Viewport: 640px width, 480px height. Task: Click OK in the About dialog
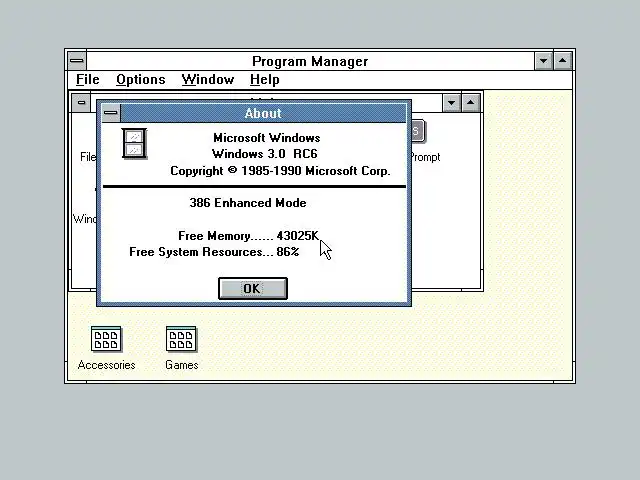pos(253,289)
